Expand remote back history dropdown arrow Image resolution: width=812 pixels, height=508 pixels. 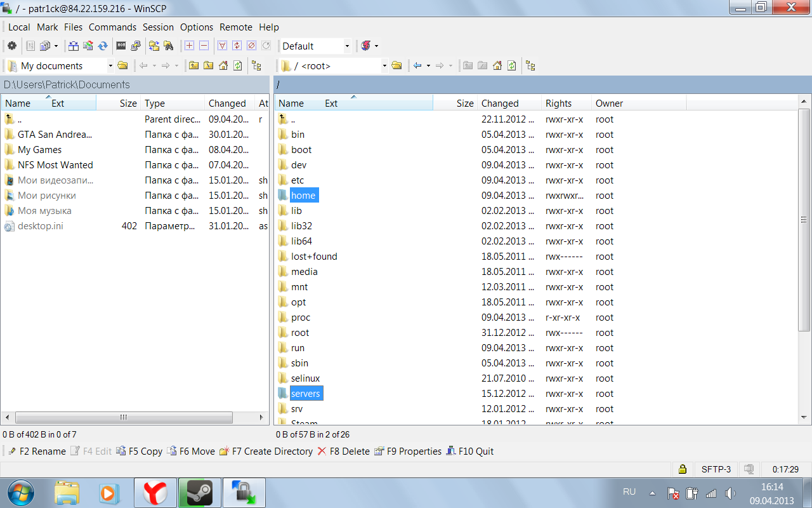428,65
